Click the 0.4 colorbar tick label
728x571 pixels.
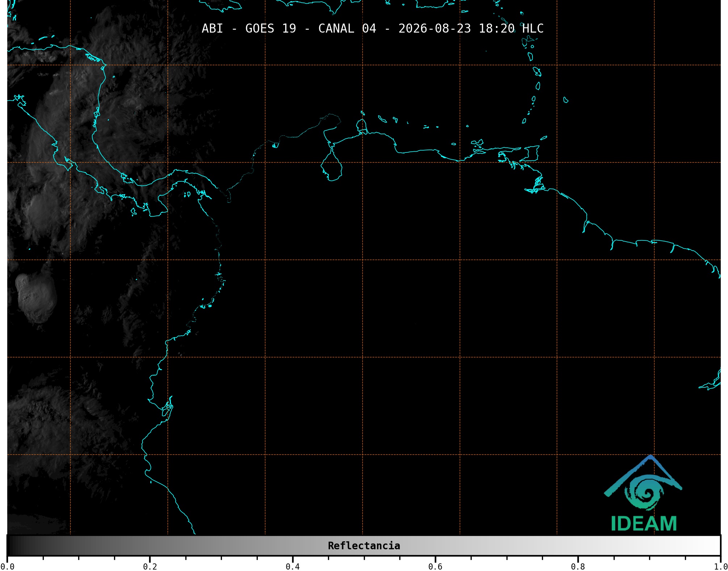[293, 567]
